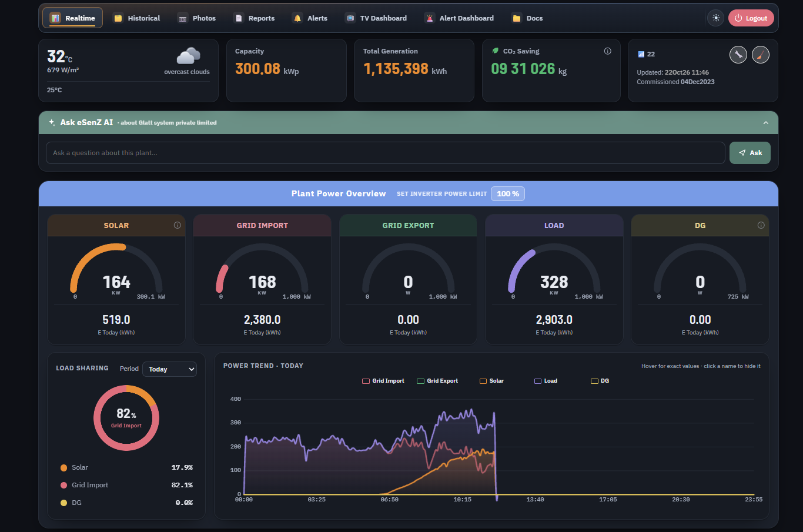This screenshot has width=803, height=532.
Task: Toggle Load series in chart legend
Action: [546, 381]
